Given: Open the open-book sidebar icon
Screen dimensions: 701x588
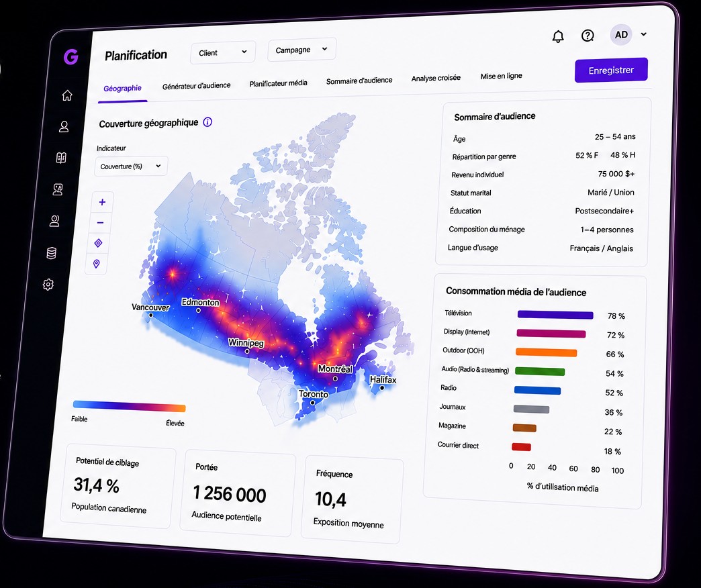Looking at the screenshot, I should (61, 158).
